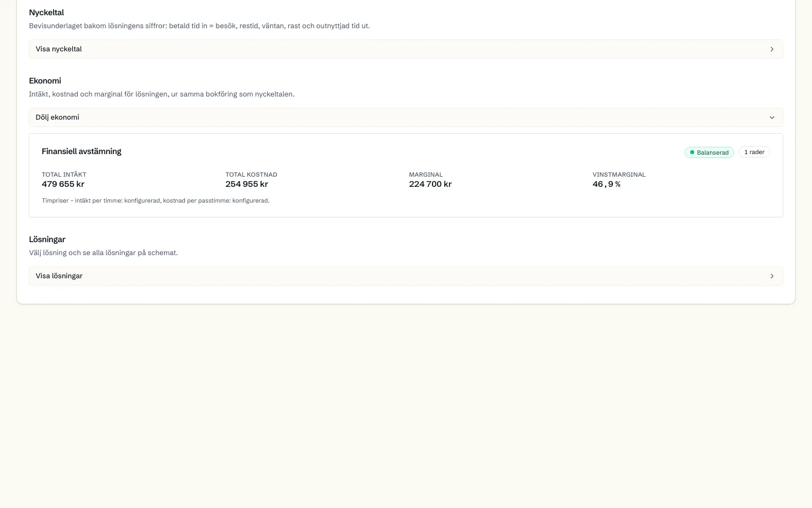Click the chevron beside Visa lösningar
Screen dimensions: 812x508
[772, 276]
